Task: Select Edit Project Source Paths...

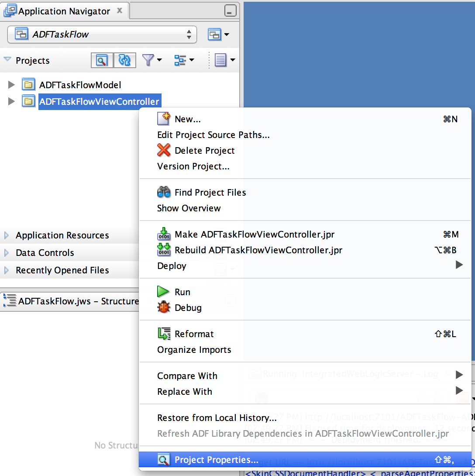Action: click(305, 135)
